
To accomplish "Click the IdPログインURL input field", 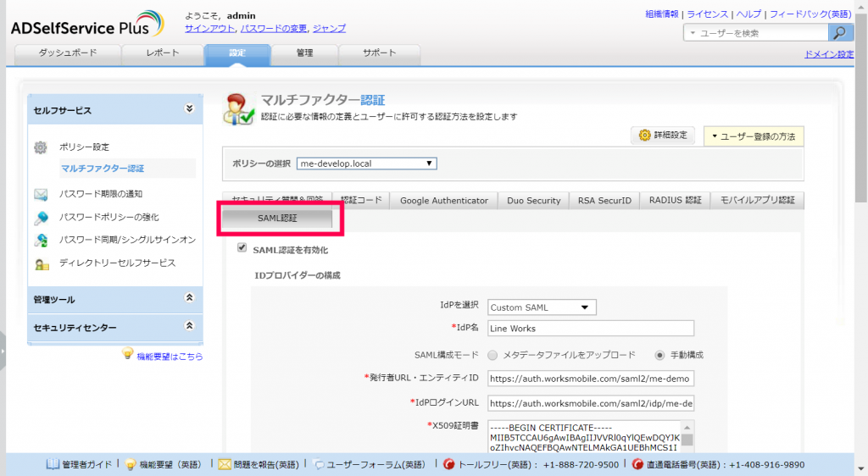I will [x=591, y=403].
